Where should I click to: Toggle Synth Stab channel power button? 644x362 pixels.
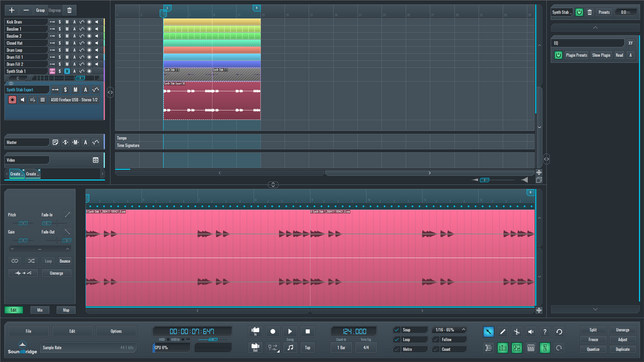tap(579, 12)
